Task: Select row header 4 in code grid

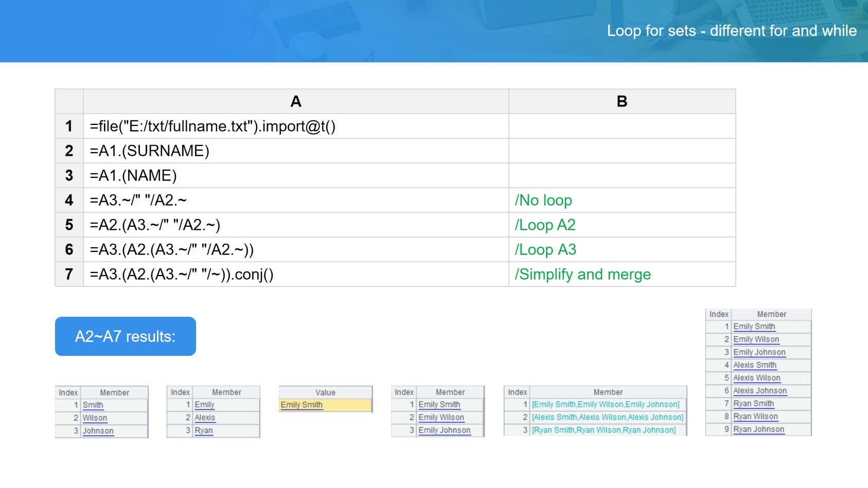Action: coord(69,201)
